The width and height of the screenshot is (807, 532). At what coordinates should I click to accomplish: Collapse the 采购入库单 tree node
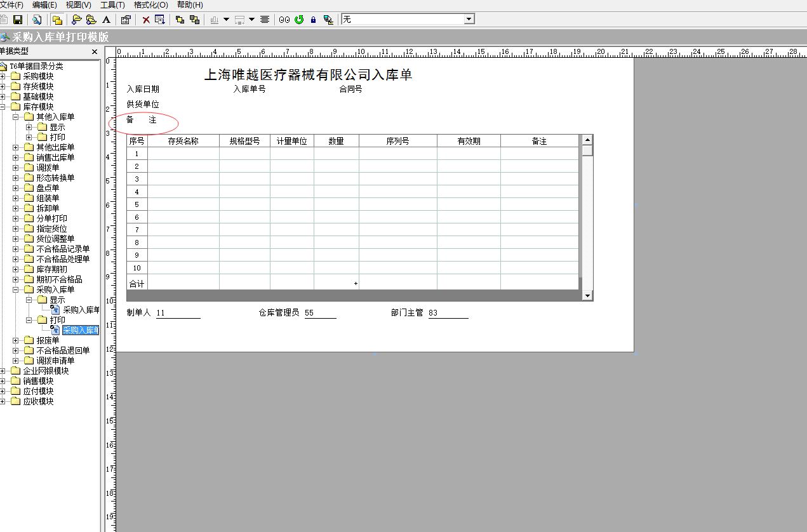[x=16, y=289]
